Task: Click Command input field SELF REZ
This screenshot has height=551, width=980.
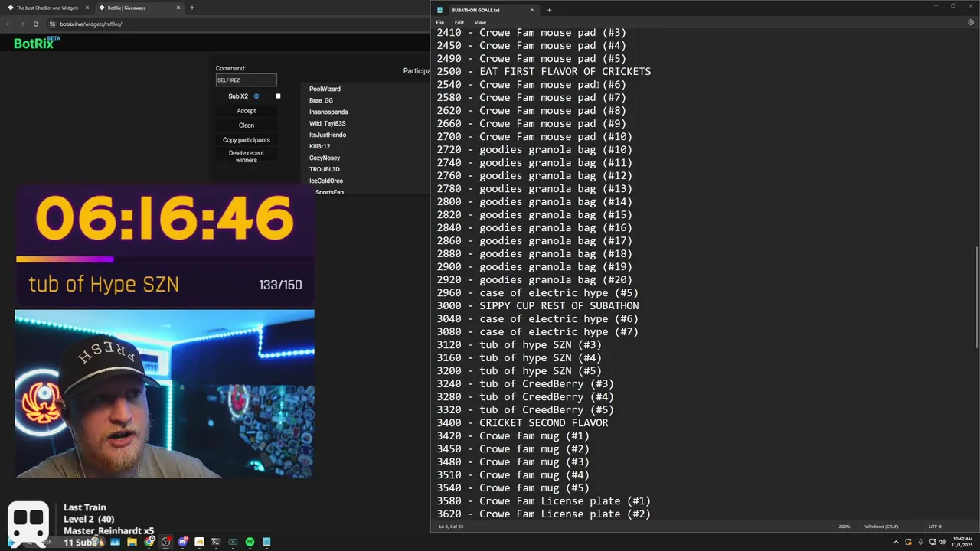Action: point(246,80)
